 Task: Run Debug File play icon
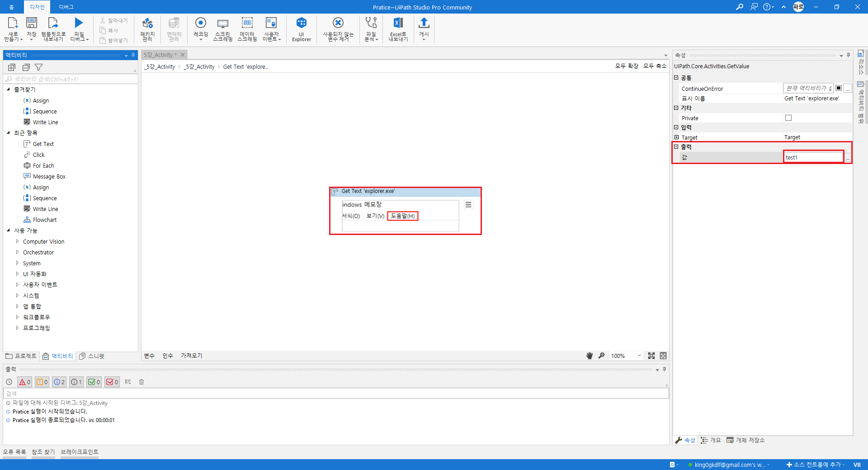click(x=79, y=23)
